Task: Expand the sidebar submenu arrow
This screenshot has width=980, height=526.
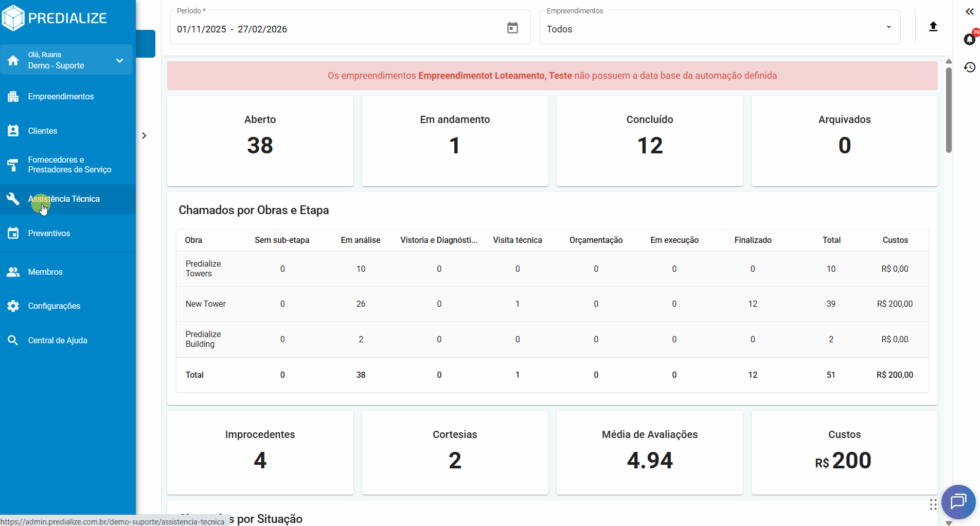Action: click(x=144, y=136)
